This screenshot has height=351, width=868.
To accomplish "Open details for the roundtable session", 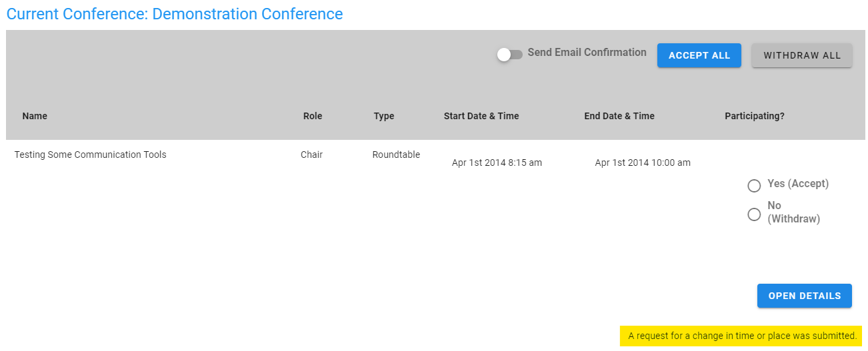I will [x=805, y=296].
